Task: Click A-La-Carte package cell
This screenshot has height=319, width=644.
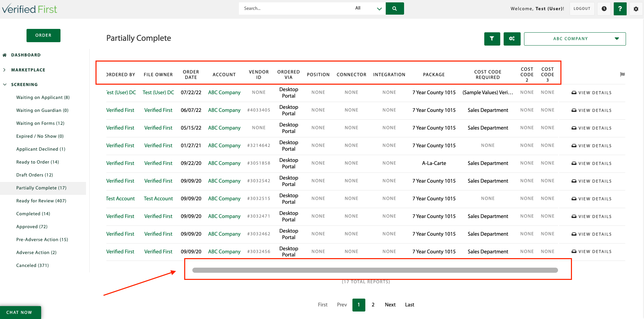Action: tap(434, 163)
